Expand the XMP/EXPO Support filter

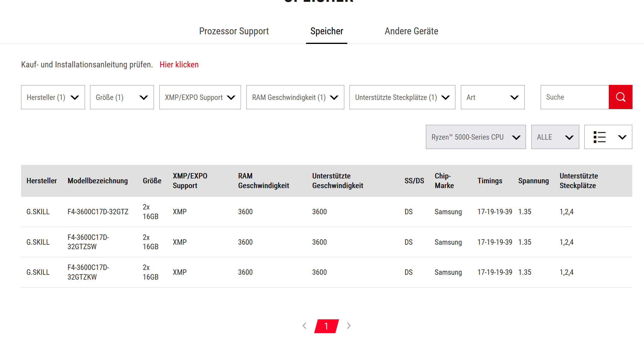click(x=200, y=97)
